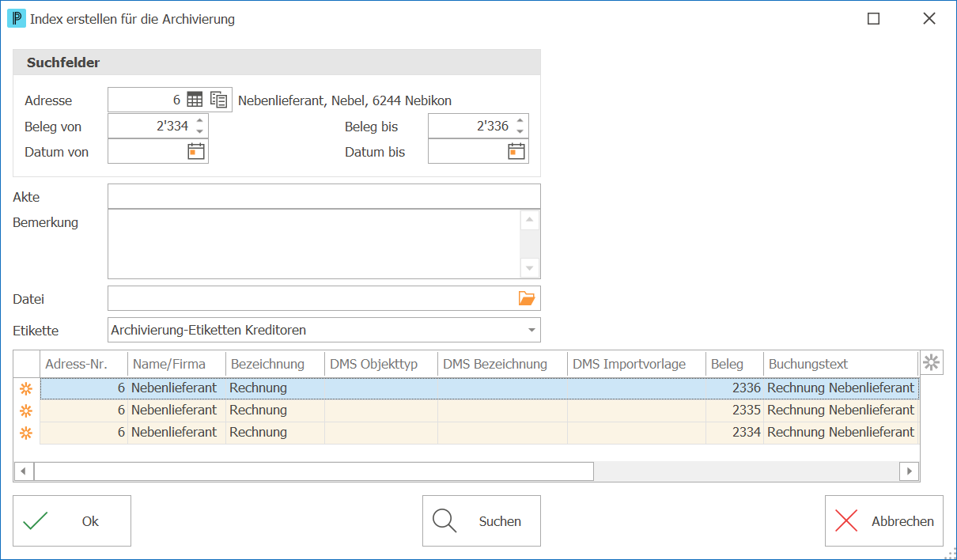Open address lookup table icon
Screen dimensions: 957x560
coord(195,100)
